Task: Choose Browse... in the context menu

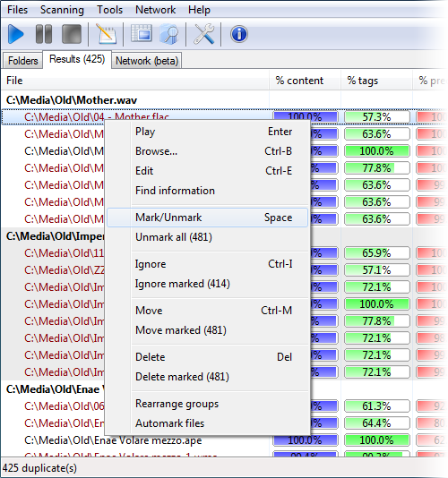Action: coord(208,151)
